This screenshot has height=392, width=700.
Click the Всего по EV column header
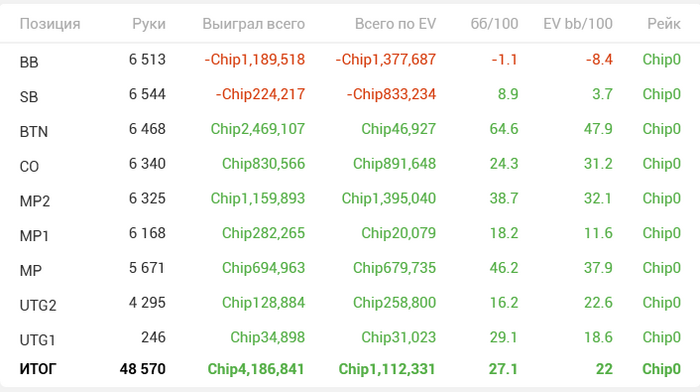[x=395, y=24]
